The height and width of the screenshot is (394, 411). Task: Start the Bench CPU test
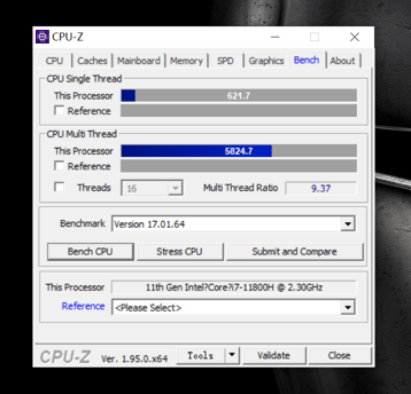(x=90, y=251)
